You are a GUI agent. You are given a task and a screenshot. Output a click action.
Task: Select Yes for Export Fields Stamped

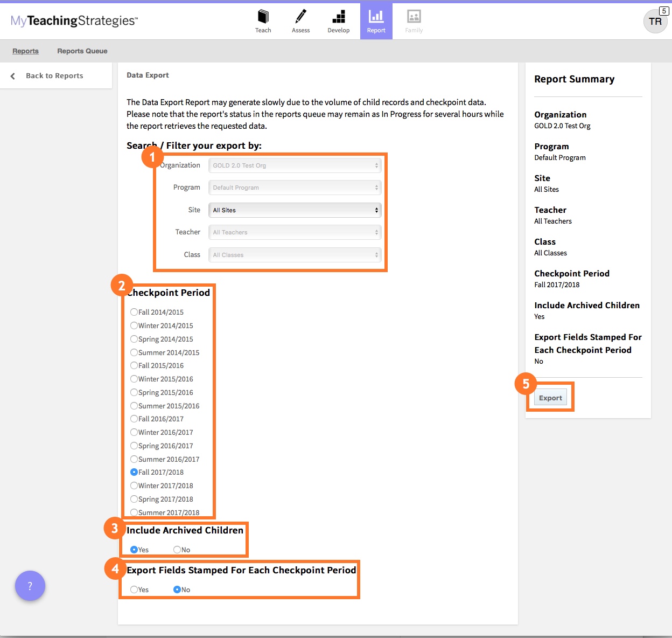(134, 590)
